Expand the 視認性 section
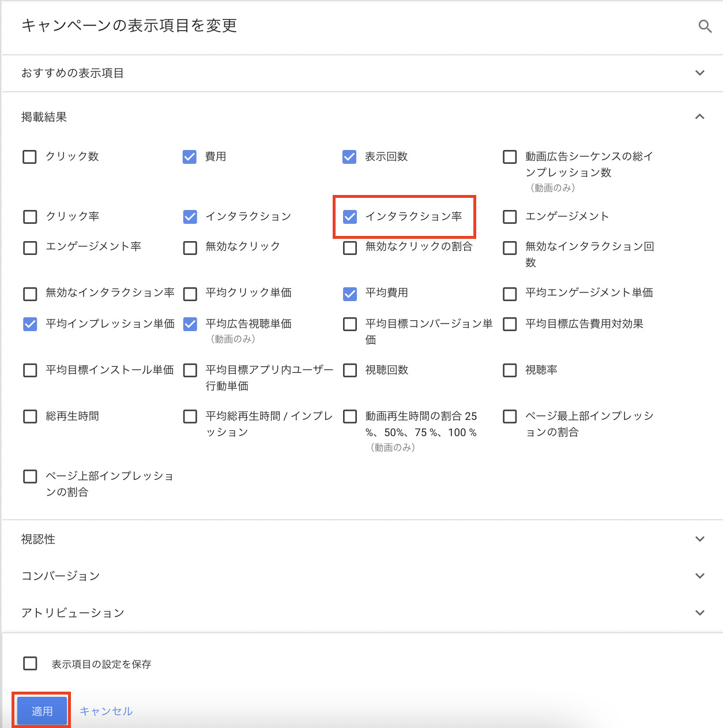 [700, 539]
